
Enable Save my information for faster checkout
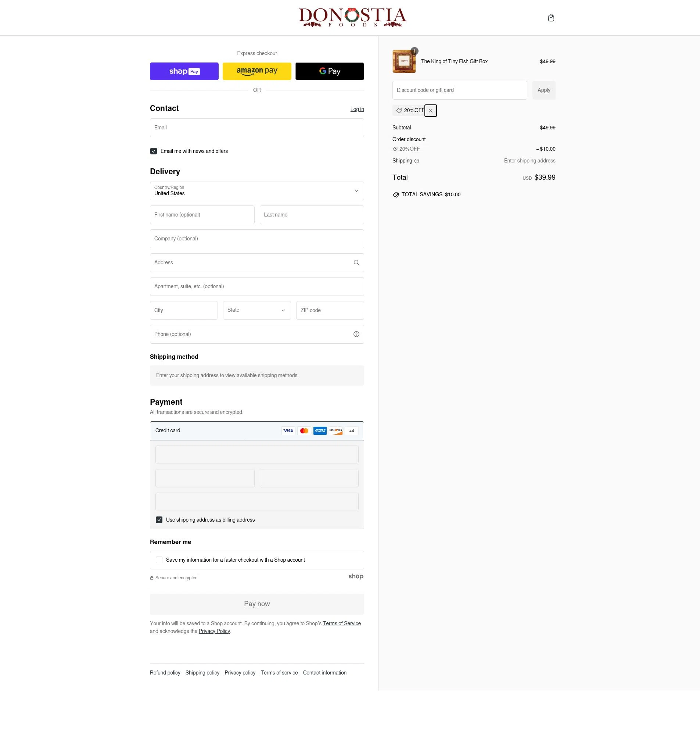click(159, 560)
